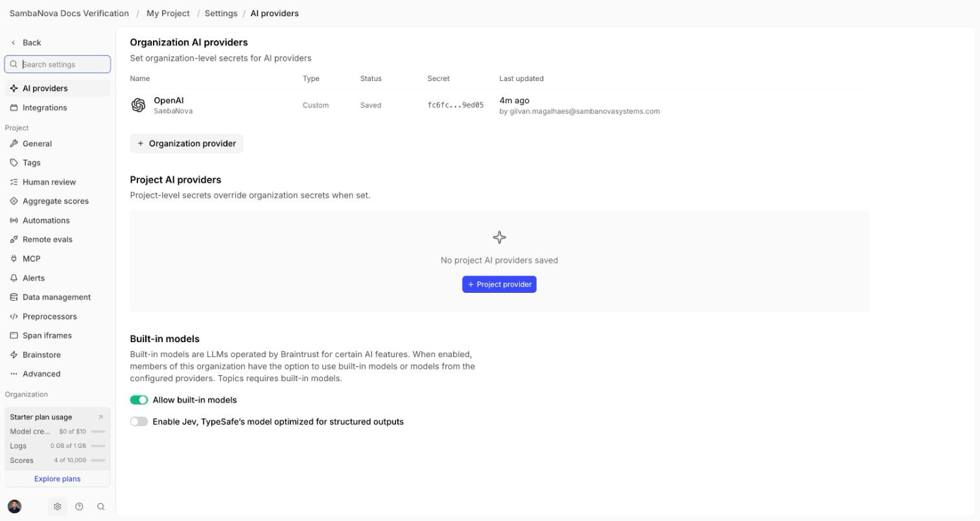This screenshot has height=521, width=980.
Task: Open MCP settings
Action: [x=58, y=259]
